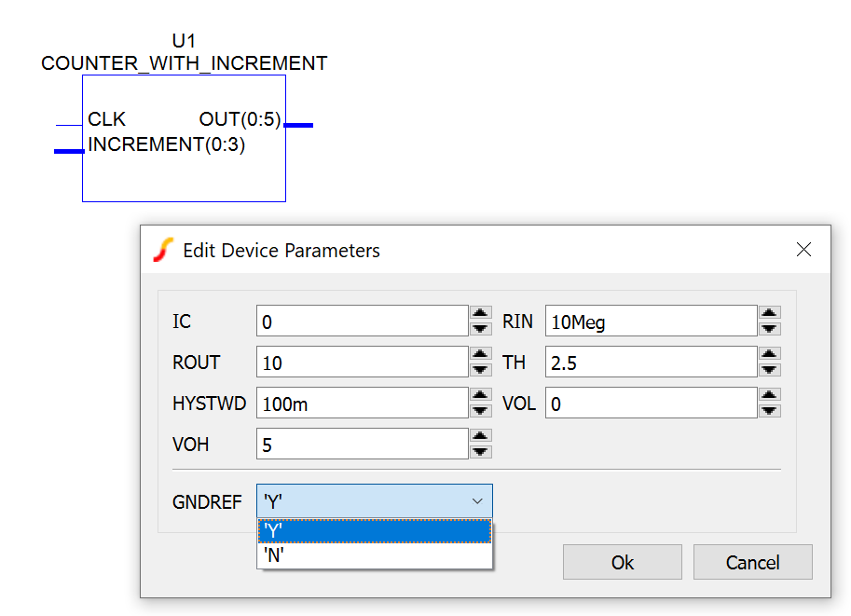Viewport: 851px width, 616px height.
Task: Decrease VOH with the down arrow
Action: pos(480,451)
